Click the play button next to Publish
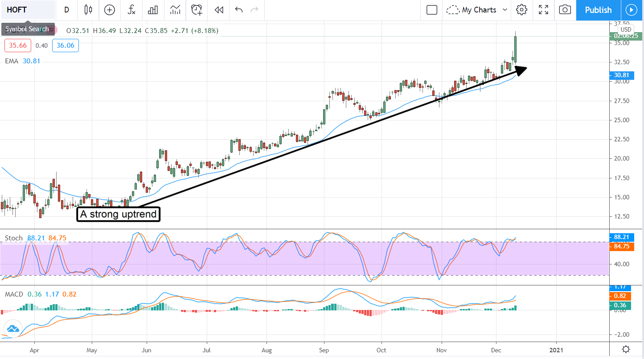 [x=631, y=10]
